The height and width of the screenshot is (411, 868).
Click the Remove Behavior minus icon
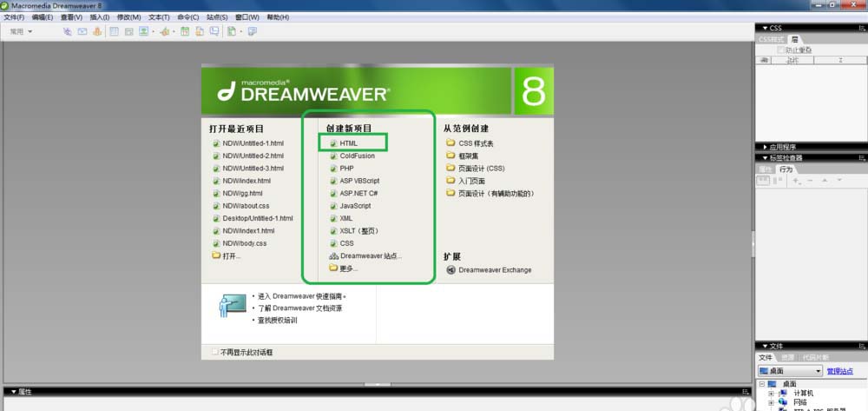pos(810,181)
